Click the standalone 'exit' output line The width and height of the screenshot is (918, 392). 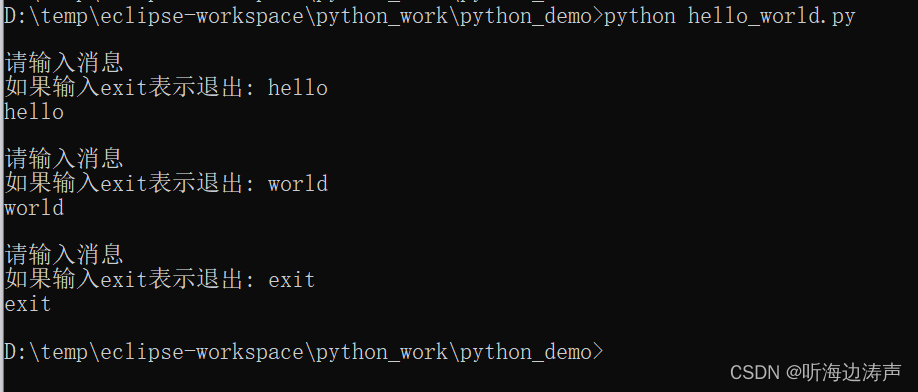click(x=28, y=304)
